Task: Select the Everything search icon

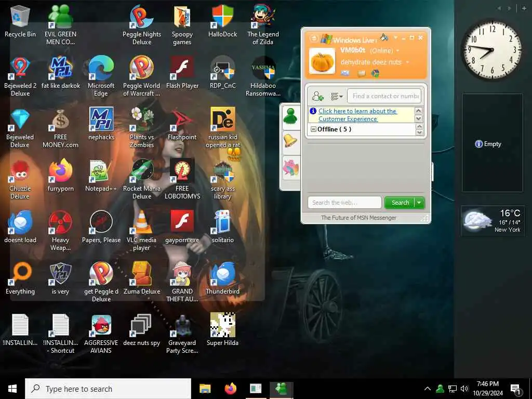Action: point(20,278)
